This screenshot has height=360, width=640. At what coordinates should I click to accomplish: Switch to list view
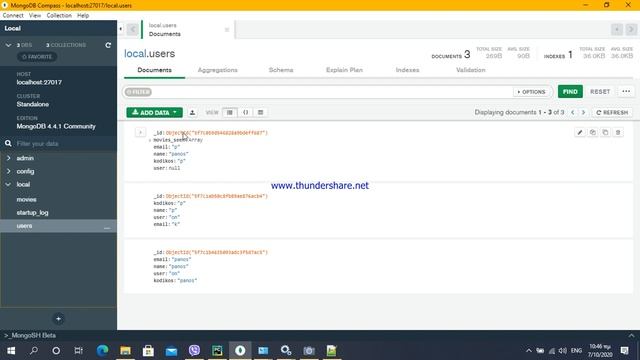230,112
